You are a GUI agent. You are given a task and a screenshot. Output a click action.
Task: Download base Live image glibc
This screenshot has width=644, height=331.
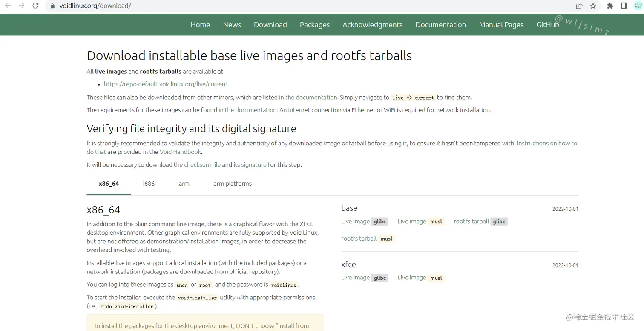[365, 222]
